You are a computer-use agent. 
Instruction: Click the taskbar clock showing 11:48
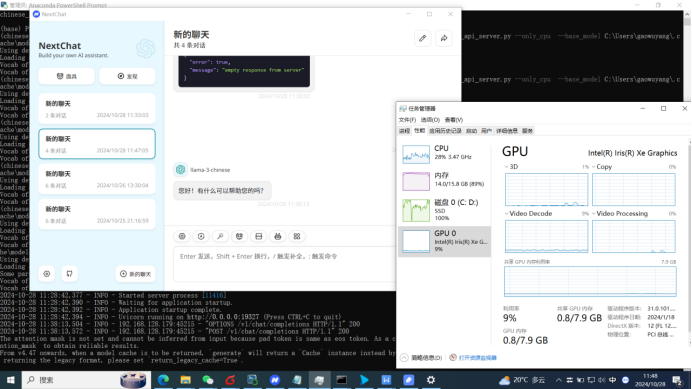click(x=650, y=380)
